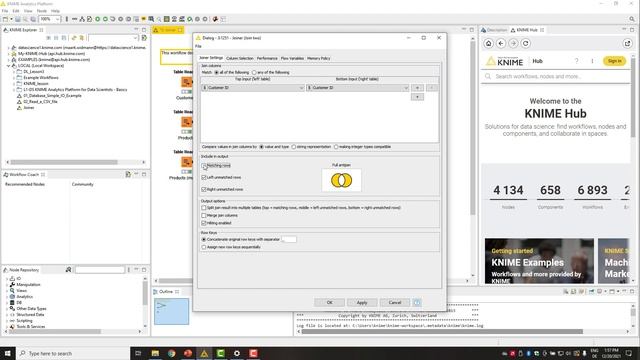Viewport: 640px width, 360px height.
Task: Click the KNIME logo in the Hub
Action: [504, 61]
